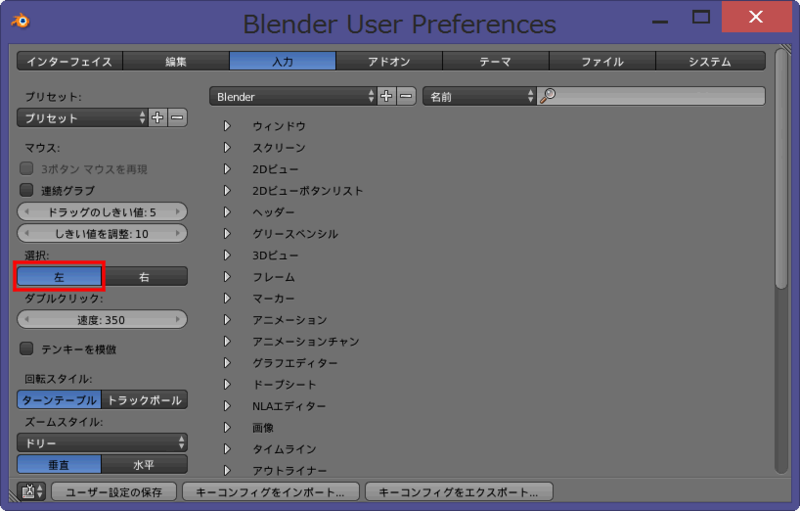800x511 pixels.
Task: Expand the アニメーション section
Action: click(227, 320)
